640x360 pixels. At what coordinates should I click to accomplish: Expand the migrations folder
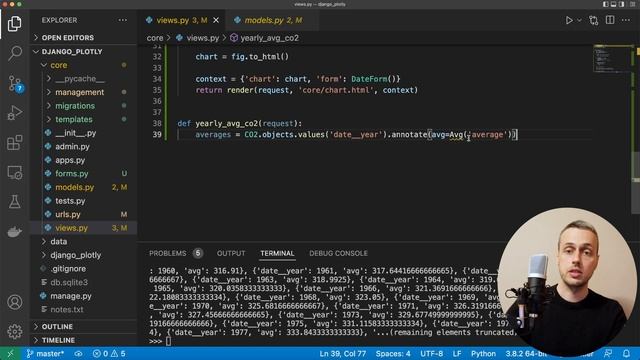[84, 106]
